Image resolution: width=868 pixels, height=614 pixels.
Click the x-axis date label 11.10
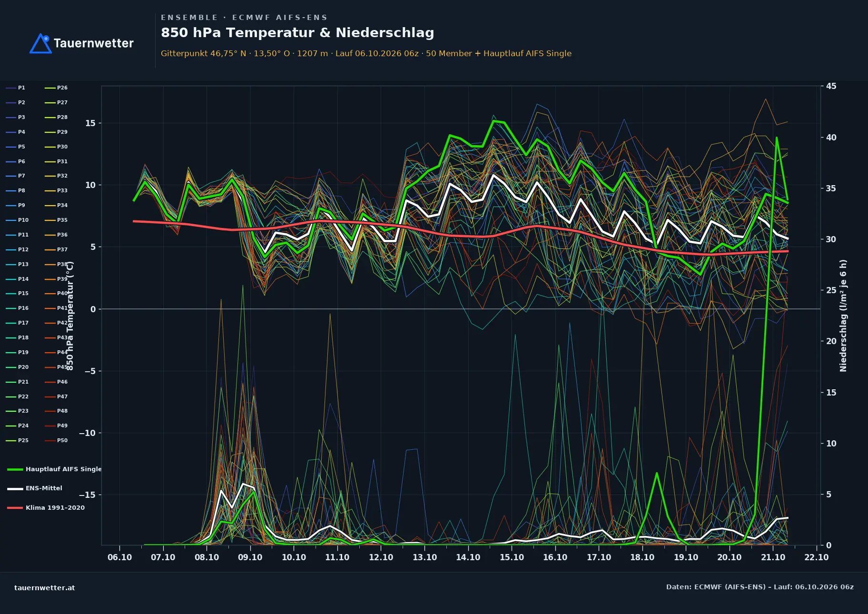coord(337,557)
